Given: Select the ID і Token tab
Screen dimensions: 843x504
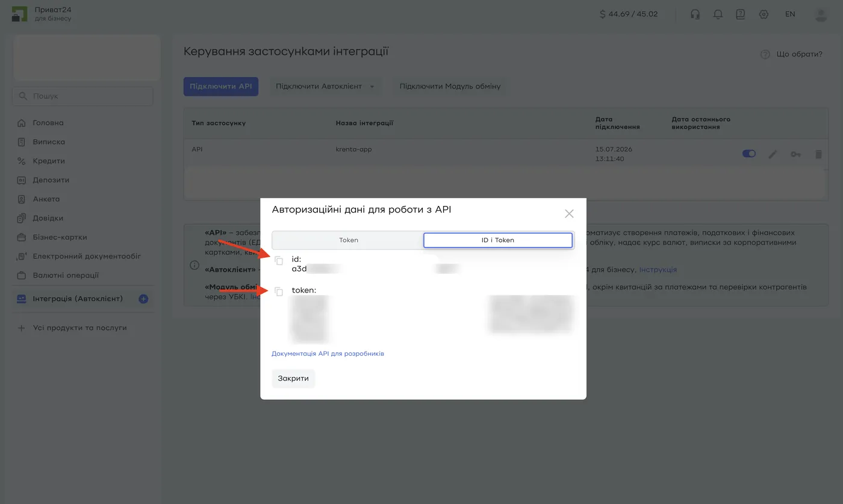Looking at the screenshot, I should [498, 240].
